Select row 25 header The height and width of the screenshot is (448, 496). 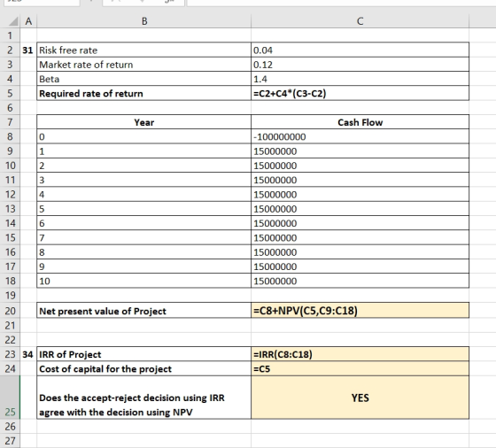point(10,398)
